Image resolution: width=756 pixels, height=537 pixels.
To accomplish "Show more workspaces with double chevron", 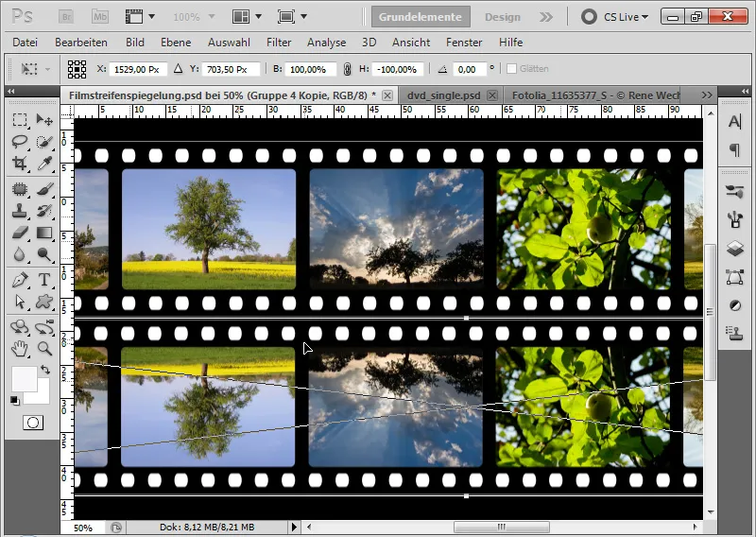I will 546,17.
